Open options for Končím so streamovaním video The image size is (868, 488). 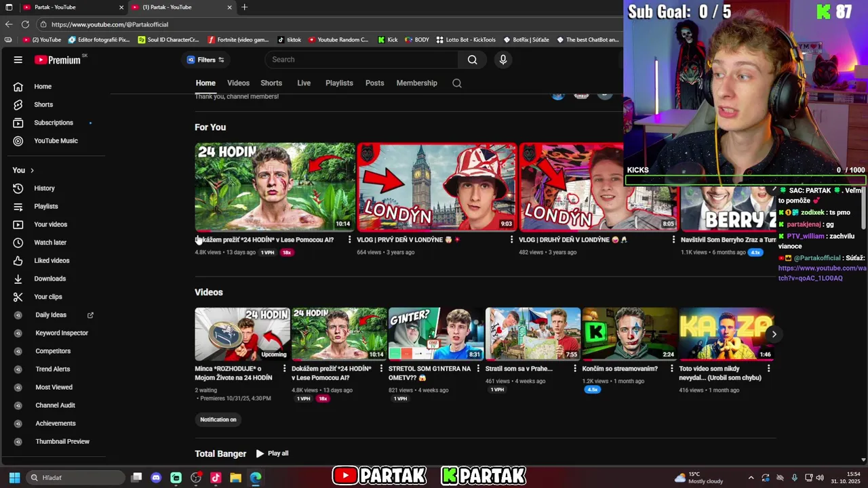(671, 369)
